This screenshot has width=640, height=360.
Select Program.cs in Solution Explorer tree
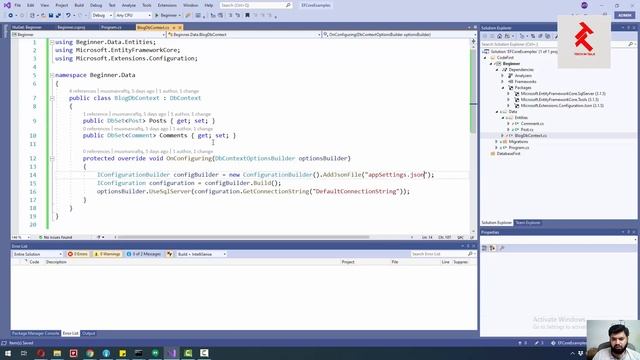(519, 148)
